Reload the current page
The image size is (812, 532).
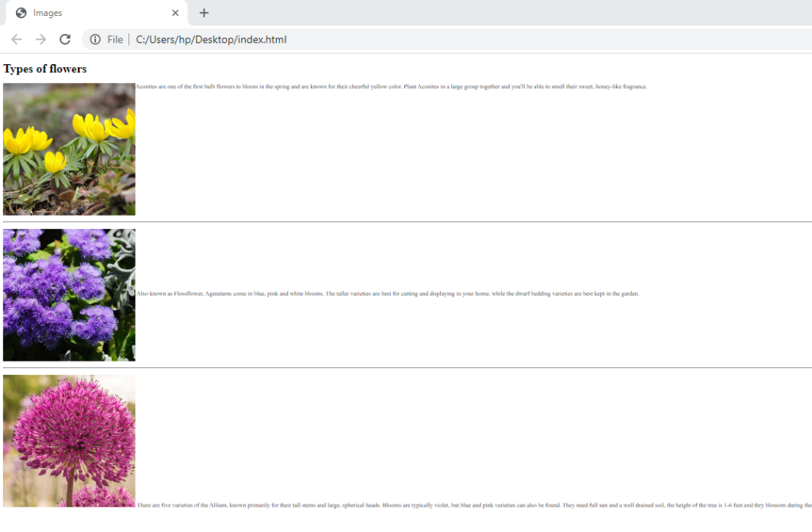[x=65, y=40]
